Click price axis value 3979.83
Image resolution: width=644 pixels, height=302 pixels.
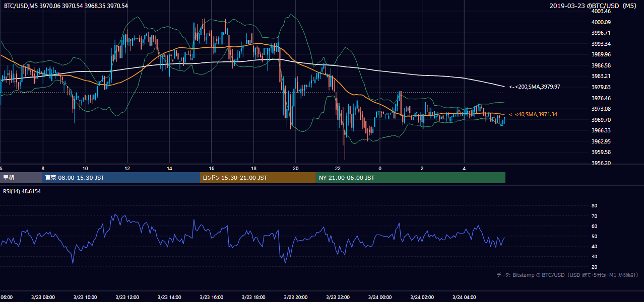point(601,87)
